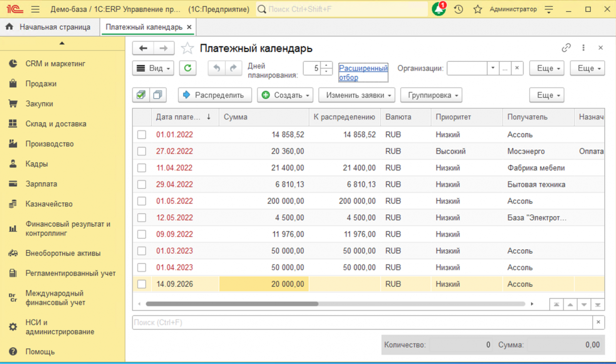Tick checkbox for row 01.01.2022

(x=142, y=135)
